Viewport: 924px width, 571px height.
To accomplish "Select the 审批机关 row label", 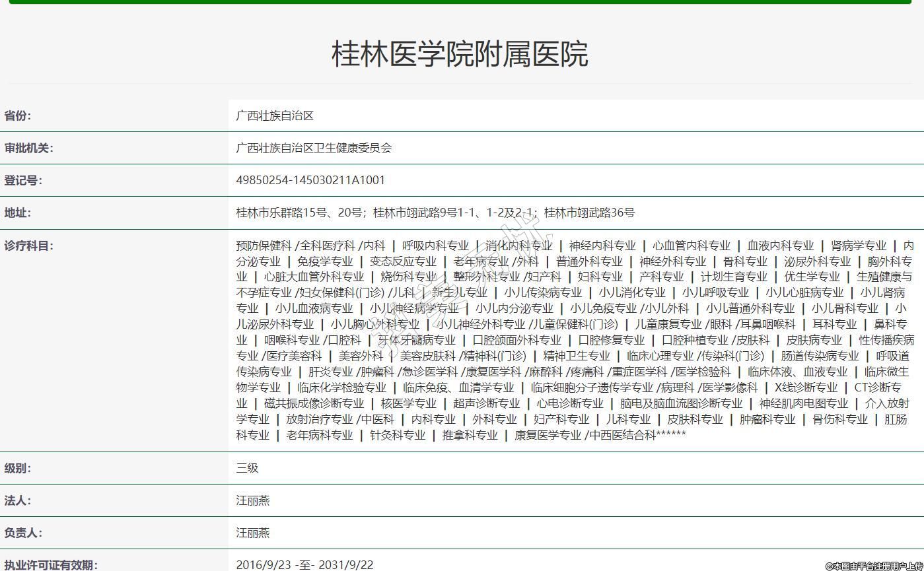I will pyautogui.click(x=29, y=148).
